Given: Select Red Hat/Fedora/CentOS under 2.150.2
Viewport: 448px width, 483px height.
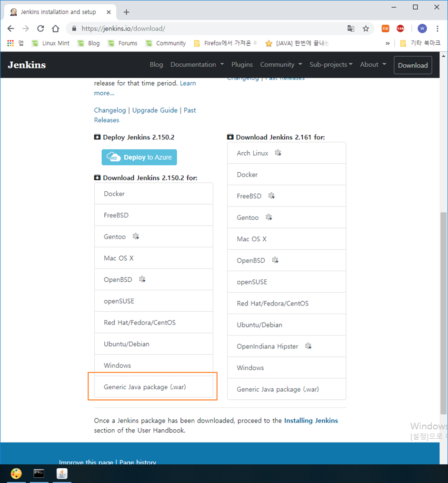Looking at the screenshot, I should [x=153, y=323].
